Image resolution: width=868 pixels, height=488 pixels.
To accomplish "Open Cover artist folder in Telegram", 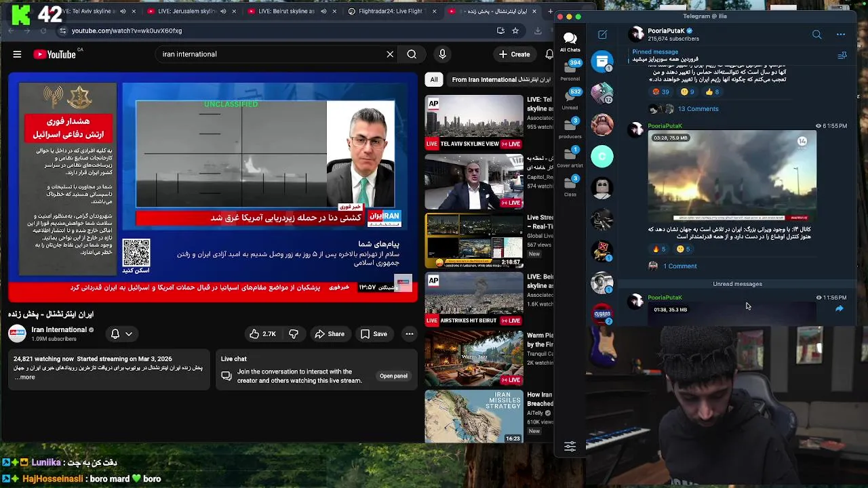I will [x=570, y=157].
